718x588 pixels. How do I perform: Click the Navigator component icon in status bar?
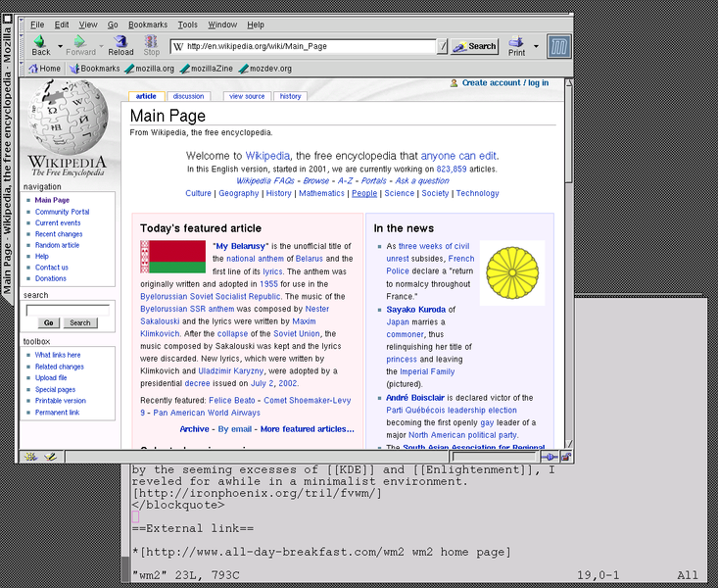tap(30, 457)
